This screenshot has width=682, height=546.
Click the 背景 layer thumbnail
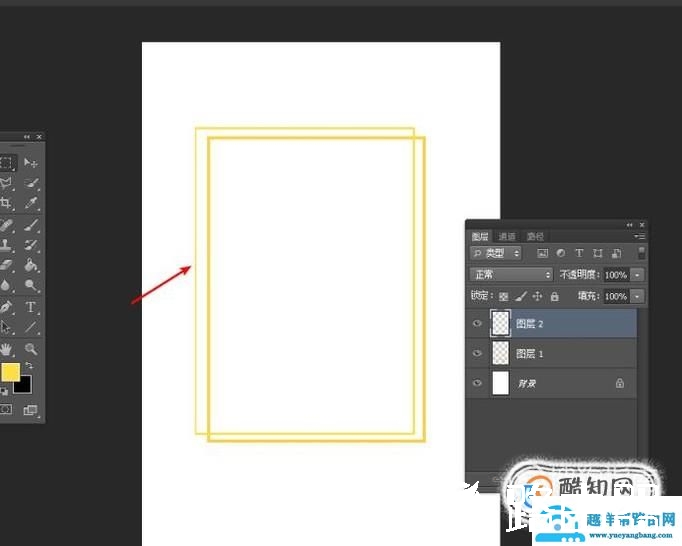pyautogui.click(x=501, y=383)
